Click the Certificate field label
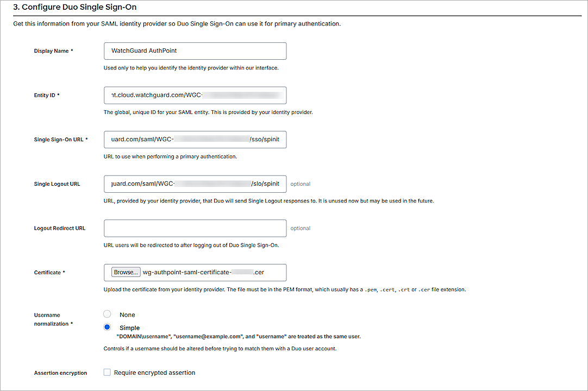This screenshot has height=391, width=588. coord(48,273)
